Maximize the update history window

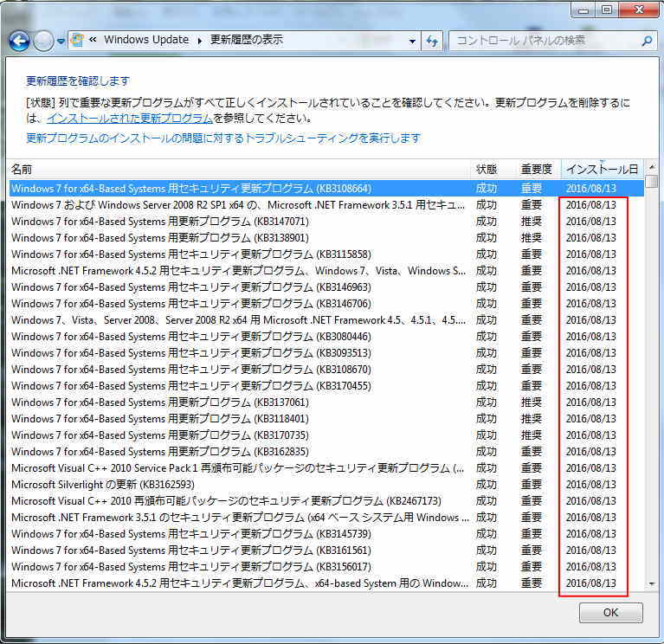pyautogui.click(x=607, y=10)
